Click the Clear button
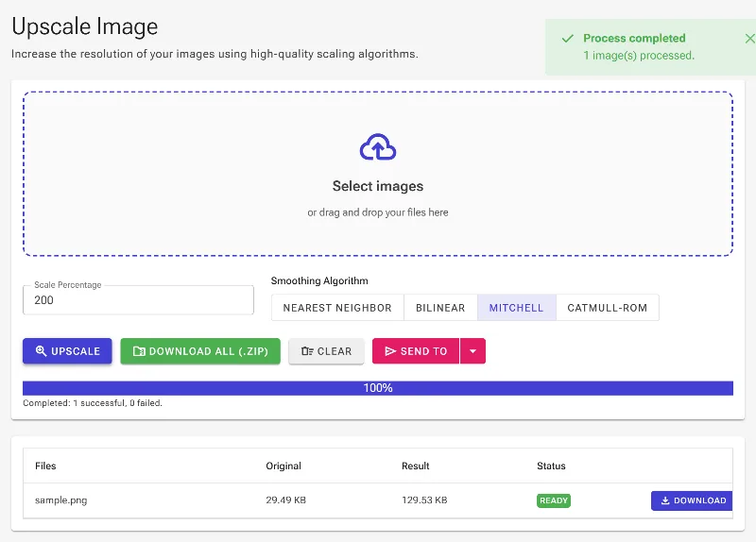 (326, 351)
